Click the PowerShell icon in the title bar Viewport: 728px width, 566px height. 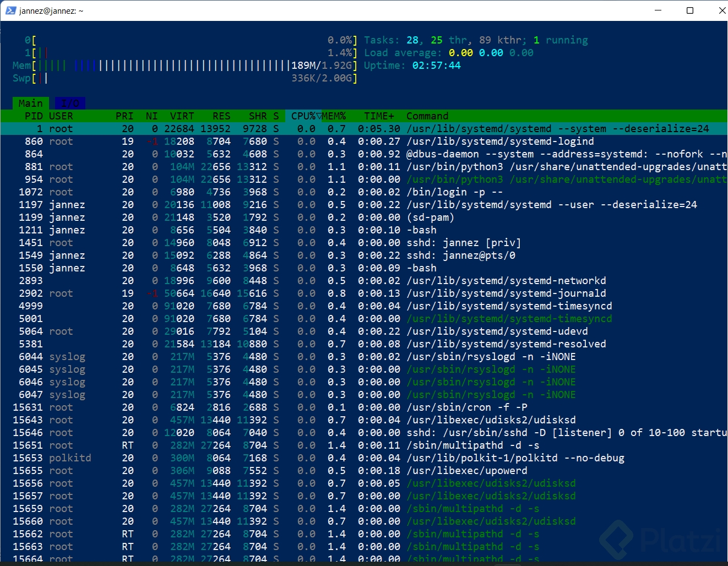point(10,10)
